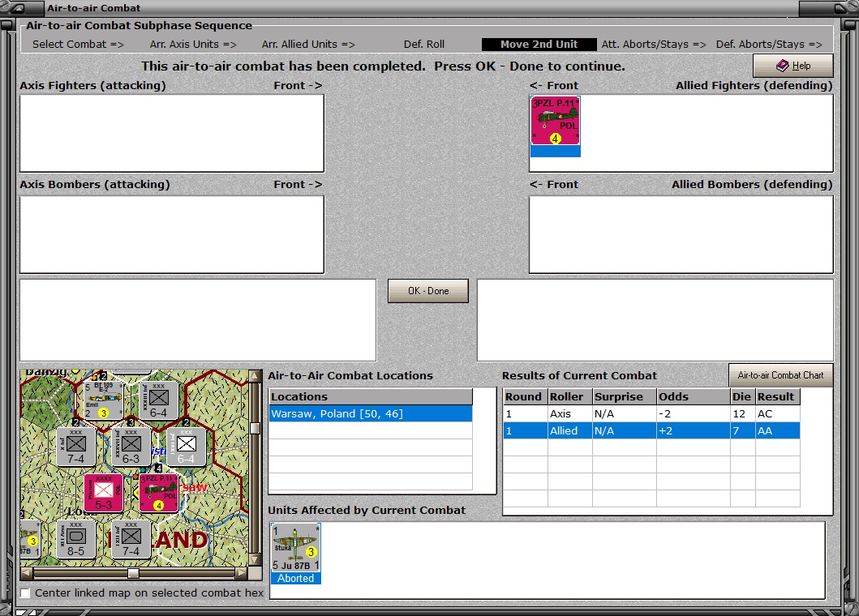859x616 pixels.
Task: Click the 6-3 infantry counter on map
Action: (131, 447)
